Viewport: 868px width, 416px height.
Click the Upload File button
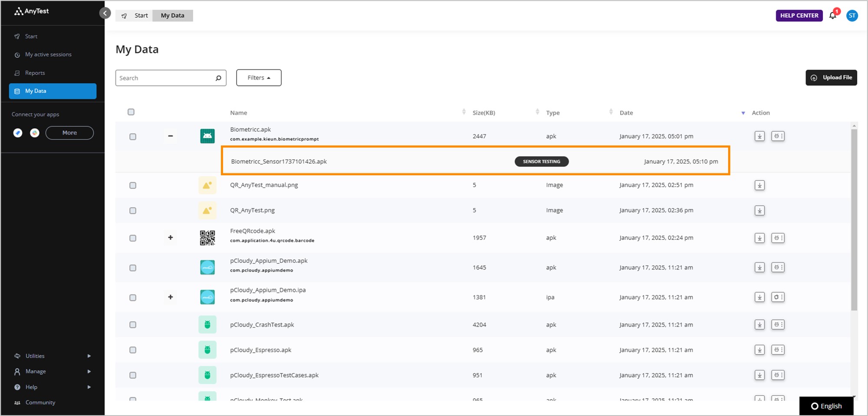[x=831, y=78]
